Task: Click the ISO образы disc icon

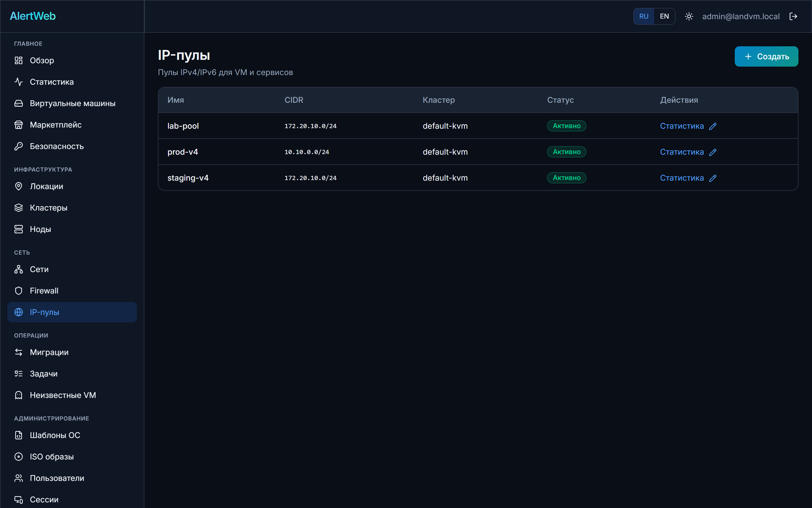Action: 18,457
